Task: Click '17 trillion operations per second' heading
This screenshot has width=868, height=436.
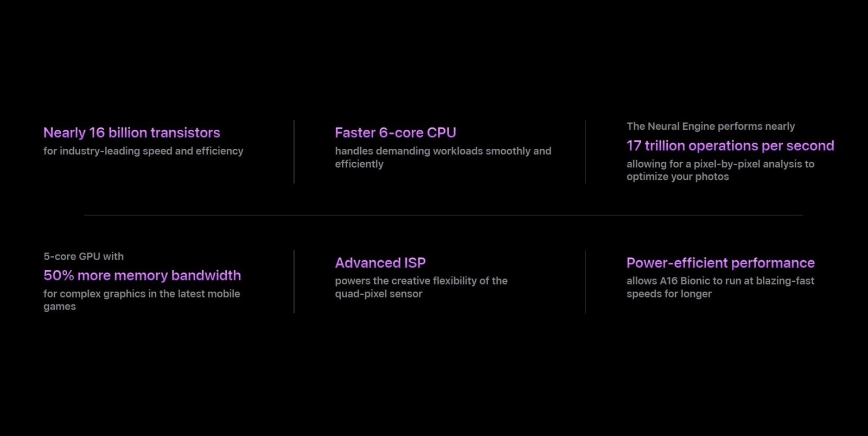Action: point(730,146)
